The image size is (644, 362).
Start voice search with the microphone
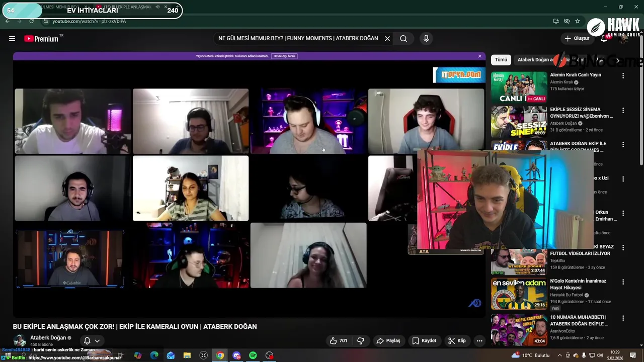[426, 39]
